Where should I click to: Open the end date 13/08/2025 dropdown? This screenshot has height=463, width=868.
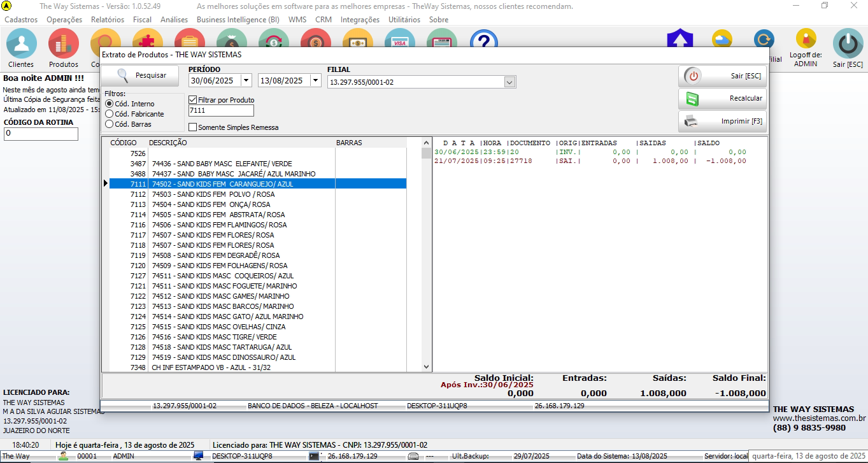tap(315, 81)
